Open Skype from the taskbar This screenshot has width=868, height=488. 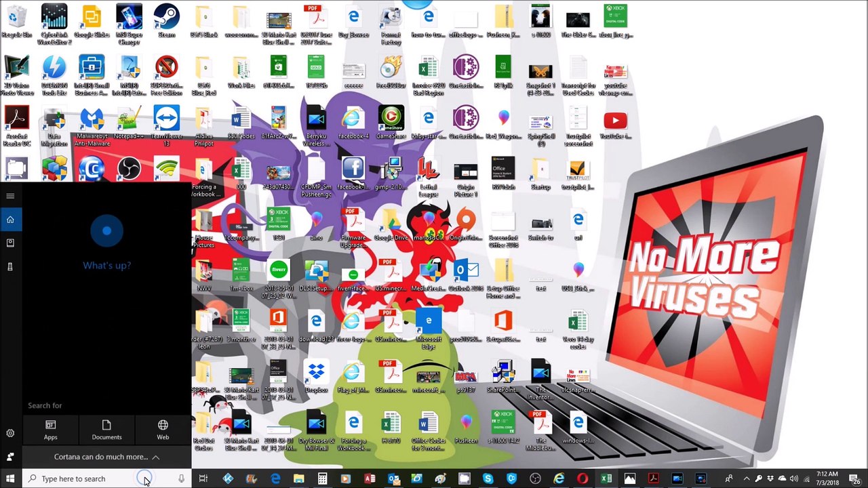tap(488, 479)
